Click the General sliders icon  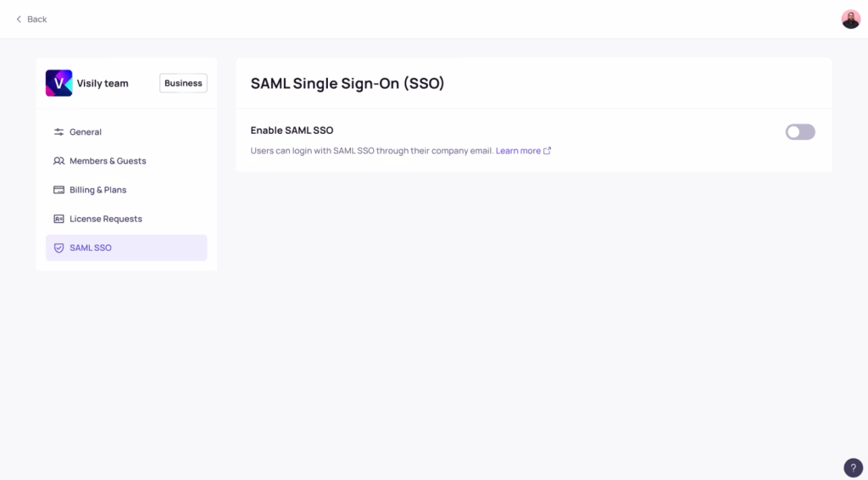coord(58,131)
